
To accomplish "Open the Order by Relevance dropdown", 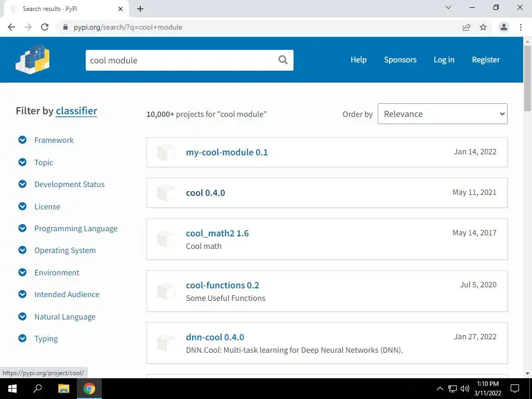I will tap(443, 114).
